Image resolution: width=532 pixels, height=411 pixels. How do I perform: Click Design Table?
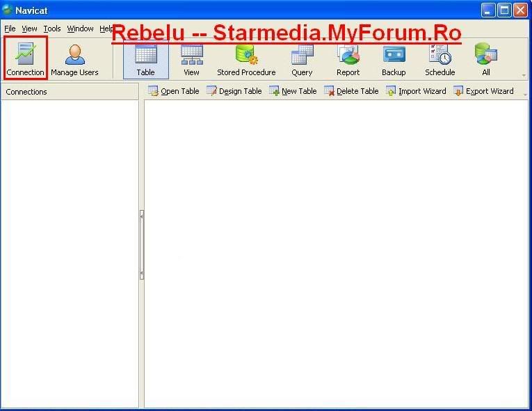[234, 91]
